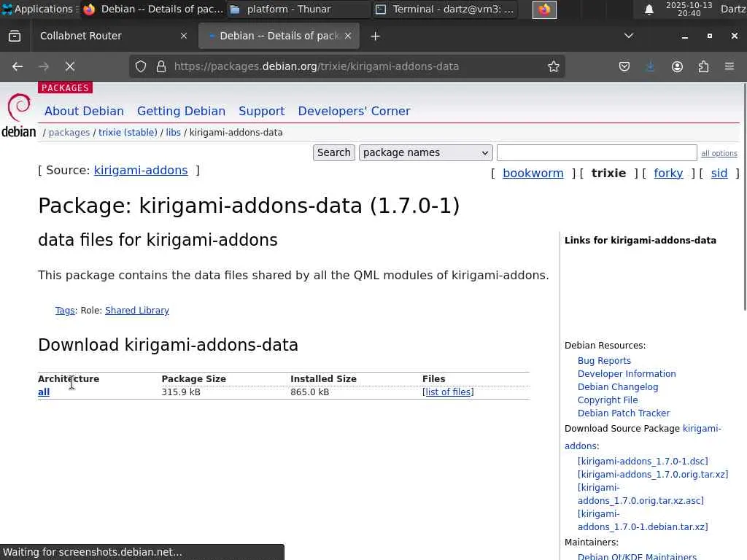Click the 315.9 kB package size cell
The width and height of the screenshot is (747, 560).
coord(181,392)
